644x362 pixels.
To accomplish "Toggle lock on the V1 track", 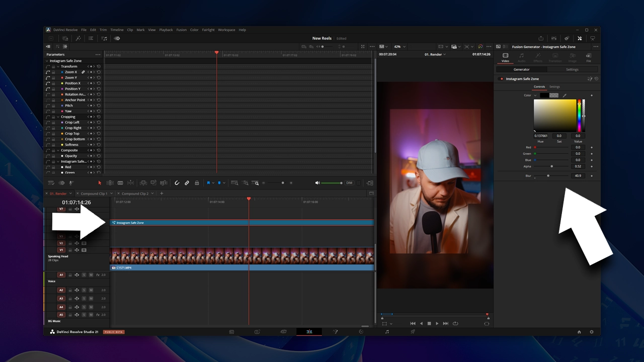I will click(70, 250).
